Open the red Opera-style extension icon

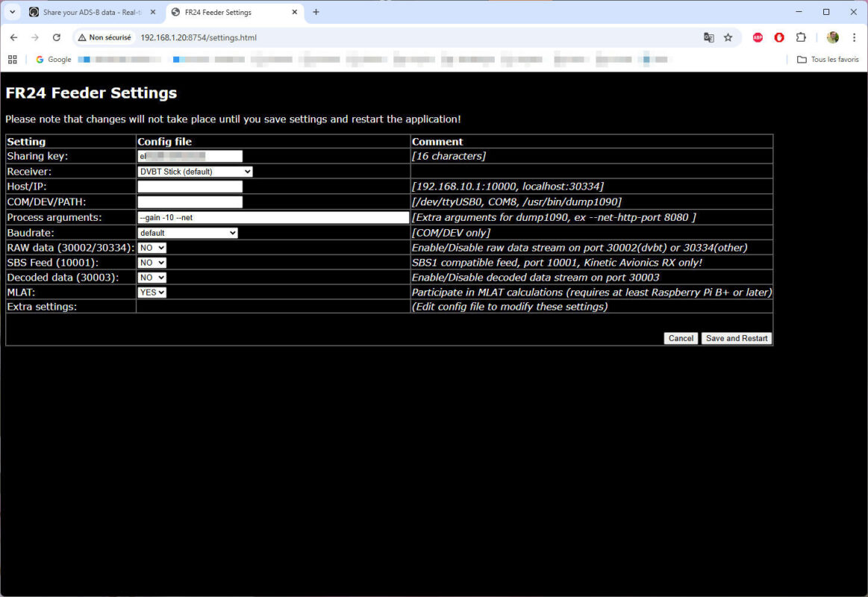click(779, 37)
